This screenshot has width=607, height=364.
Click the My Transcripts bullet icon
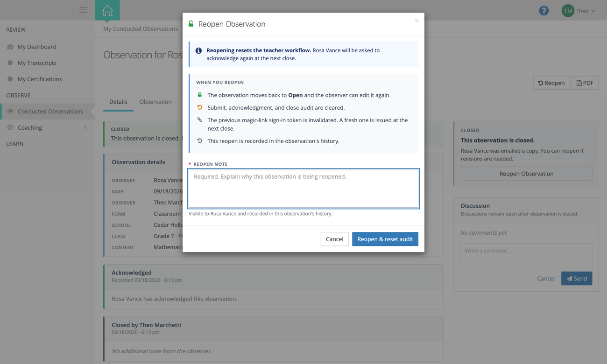point(10,63)
